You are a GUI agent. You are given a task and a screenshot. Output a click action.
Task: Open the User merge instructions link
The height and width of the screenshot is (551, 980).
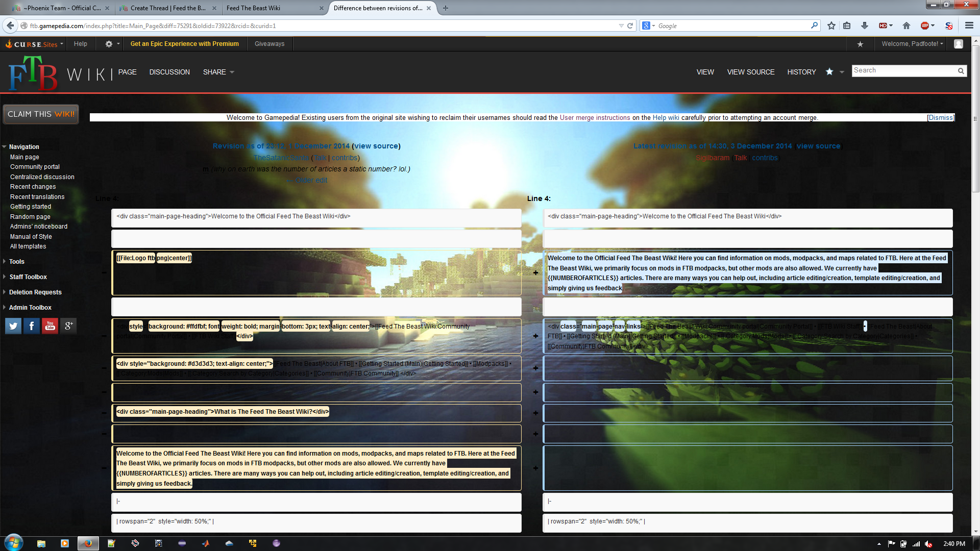(595, 118)
